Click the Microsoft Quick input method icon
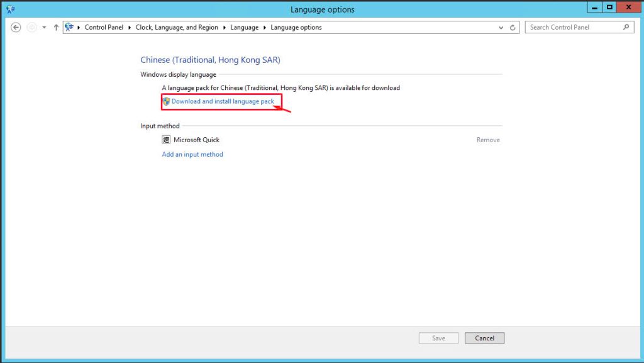The width and height of the screenshot is (644, 363). click(x=166, y=140)
